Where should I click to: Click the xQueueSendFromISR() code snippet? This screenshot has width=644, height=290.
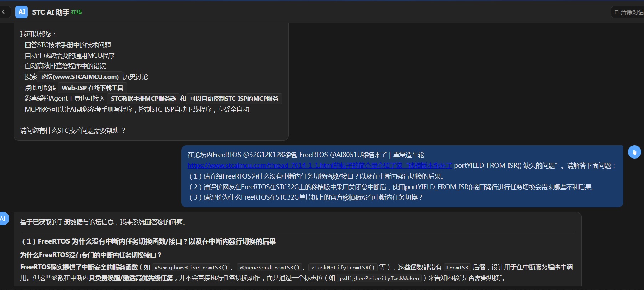pos(269,267)
